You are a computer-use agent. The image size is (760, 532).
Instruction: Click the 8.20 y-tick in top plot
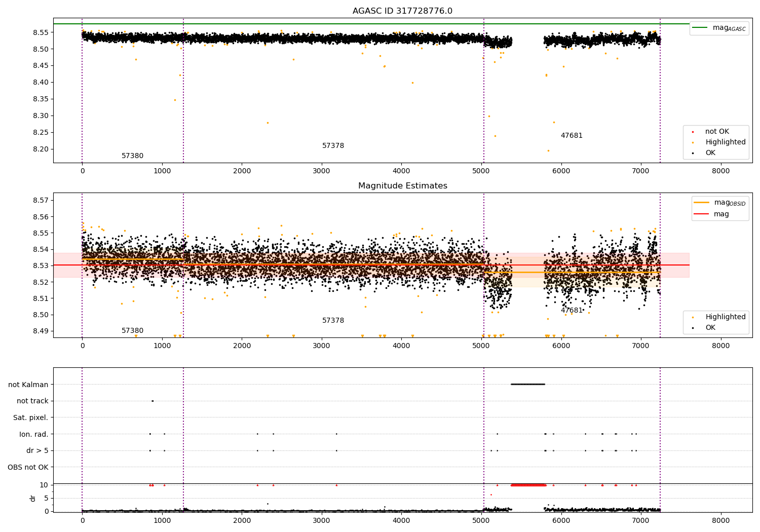point(41,149)
